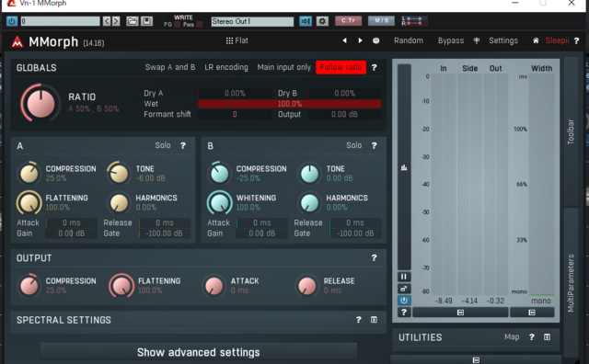Click section A Attack 0 ms field
The width and height of the screenshot is (589, 364).
coord(72,222)
